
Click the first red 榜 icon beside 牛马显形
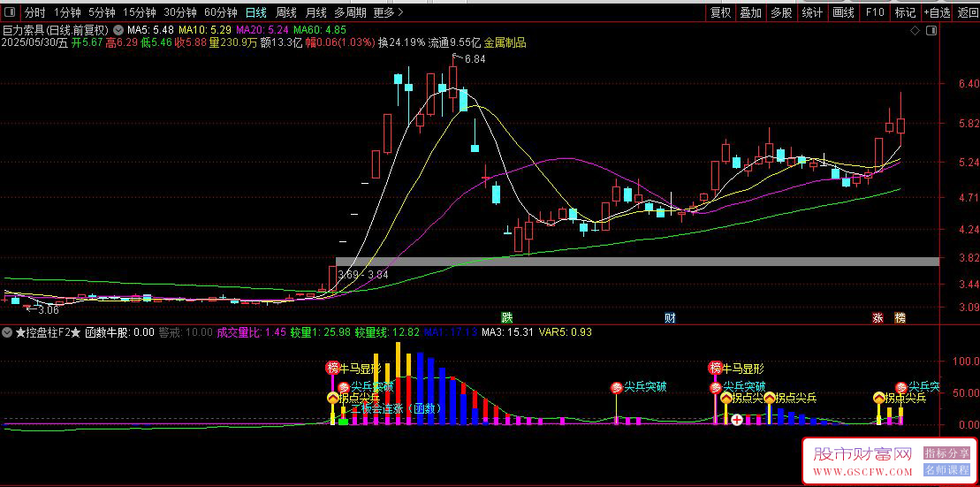[x=332, y=369]
